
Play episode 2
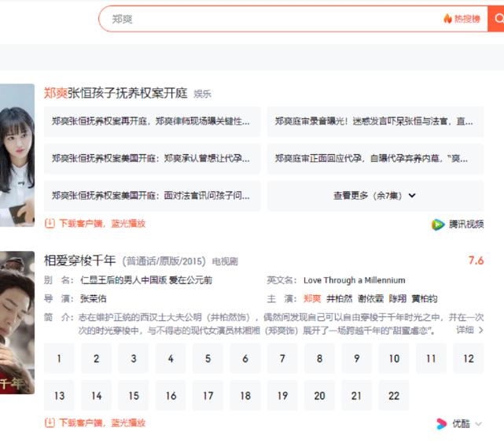tap(96, 359)
